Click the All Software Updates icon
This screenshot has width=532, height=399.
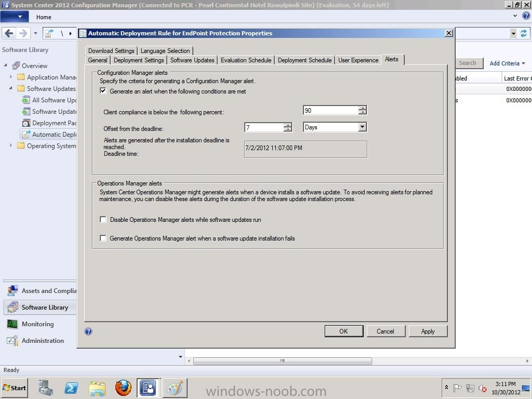point(26,100)
